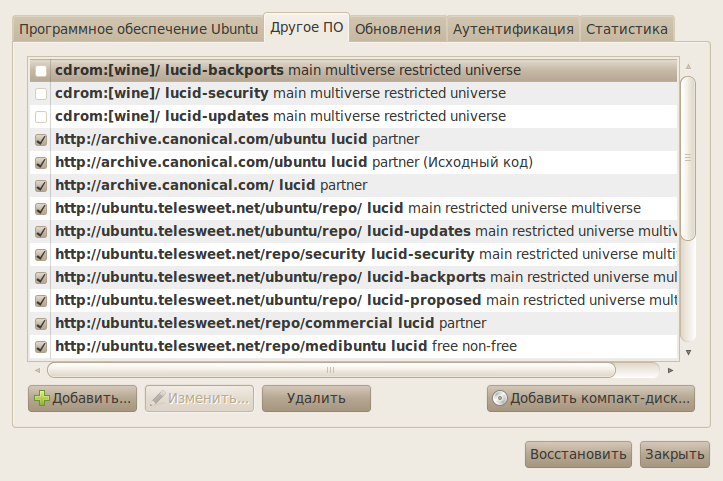
Task: Click the pencil icon on Изменить
Action: click(158, 398)
